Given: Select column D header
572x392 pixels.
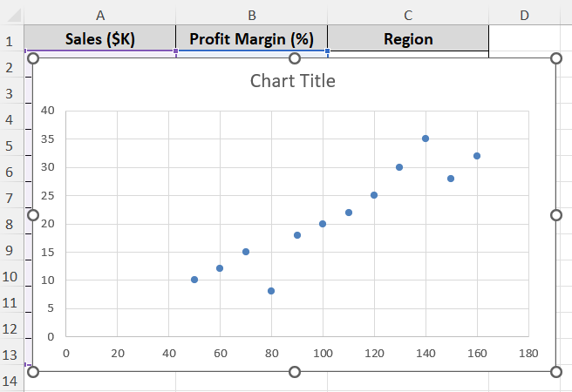Looking at the screenshot, I should click(523, 15).
